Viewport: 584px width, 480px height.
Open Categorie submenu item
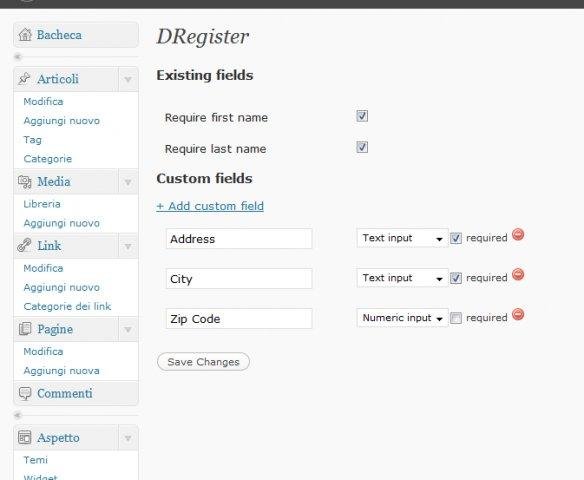tap(48, 159)
